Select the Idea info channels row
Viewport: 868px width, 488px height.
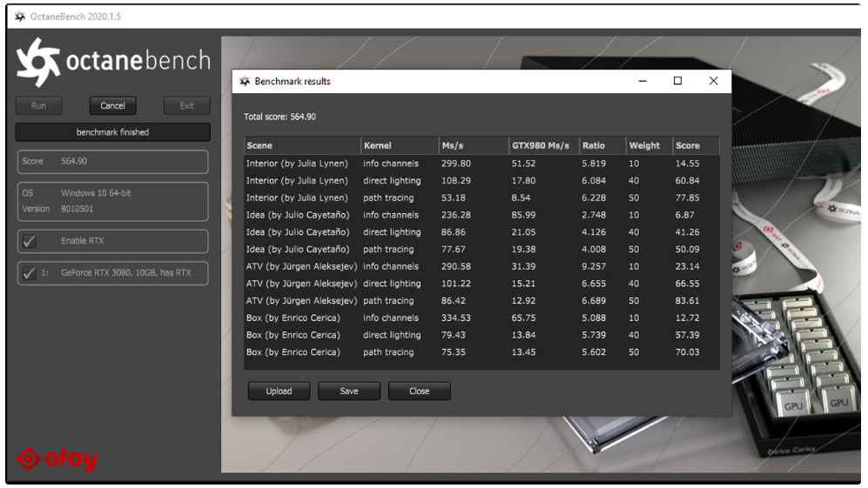(481, 215)
